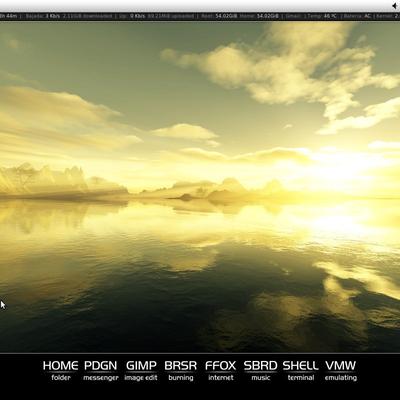Image resolution: width=400 pixels, height=400 pixels.
Task: Click the Bateria AC status entry
Action: tap(357, 16)
